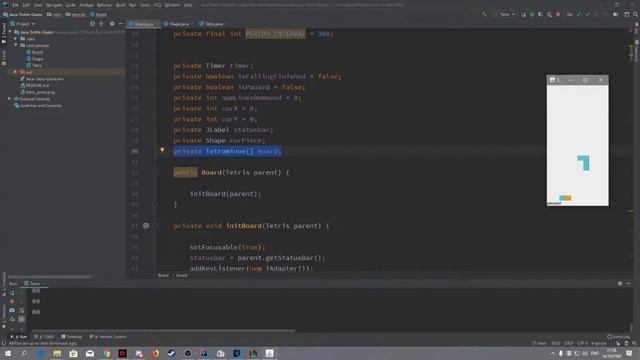Open the TODO tool window button
Image resolution: width=640 pixels, height=360 pixels.
tap(44, 337)
